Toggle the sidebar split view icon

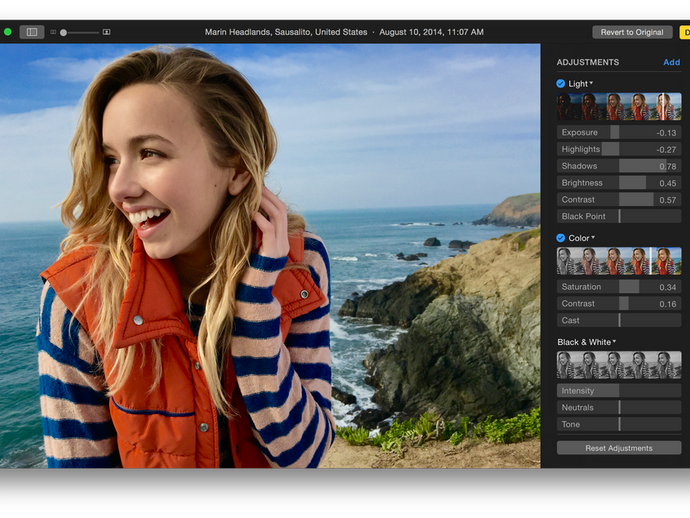pyautogui.click(x=31, y=32)
